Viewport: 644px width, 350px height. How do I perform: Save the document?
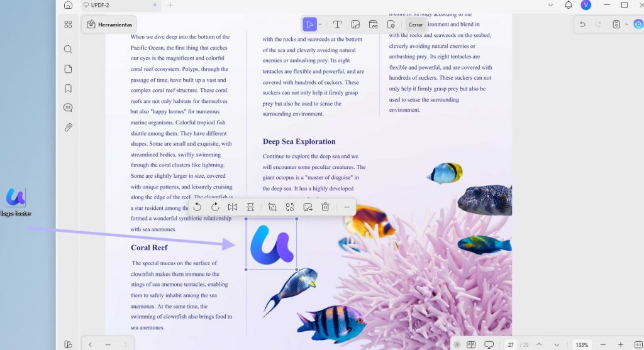[616, 25]
